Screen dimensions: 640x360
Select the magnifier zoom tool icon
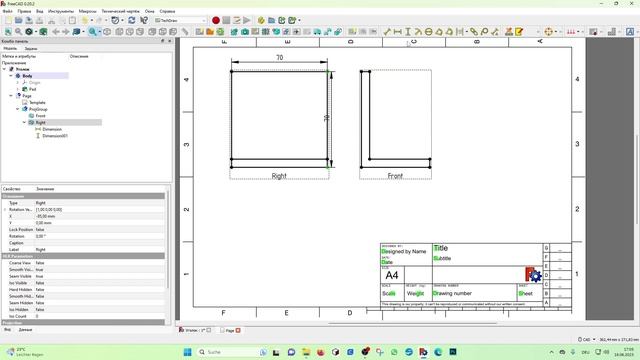[x=92, y=31]
